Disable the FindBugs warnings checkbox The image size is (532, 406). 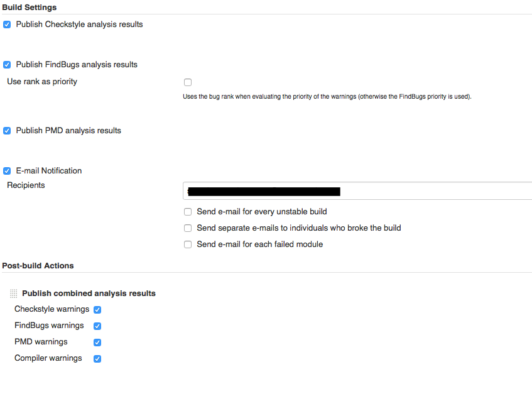click(97, 326)
